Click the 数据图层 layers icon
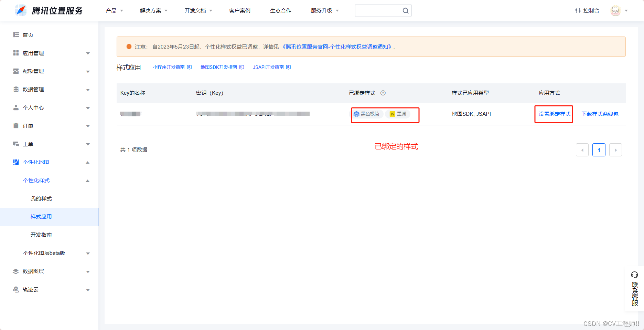The width and height of the screenshot is (644, 330). point(16,271)
